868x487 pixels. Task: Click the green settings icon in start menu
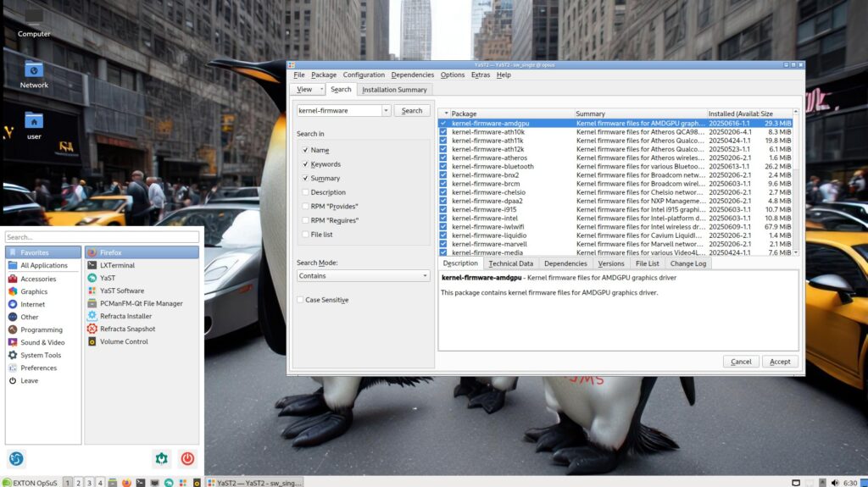(x=161, y=458)
